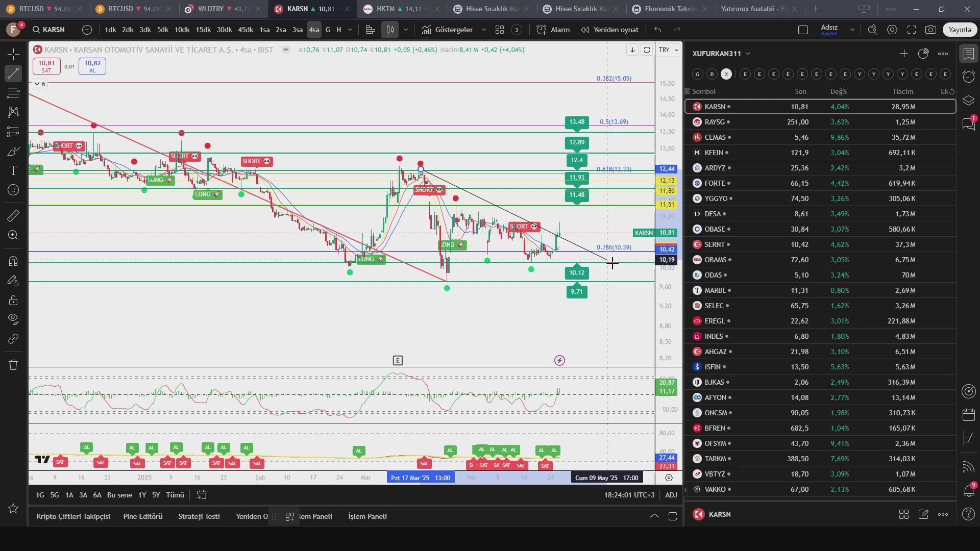
Task: Open the Göstergeler favorites dropdown arrow
Action: click(484, 30)
